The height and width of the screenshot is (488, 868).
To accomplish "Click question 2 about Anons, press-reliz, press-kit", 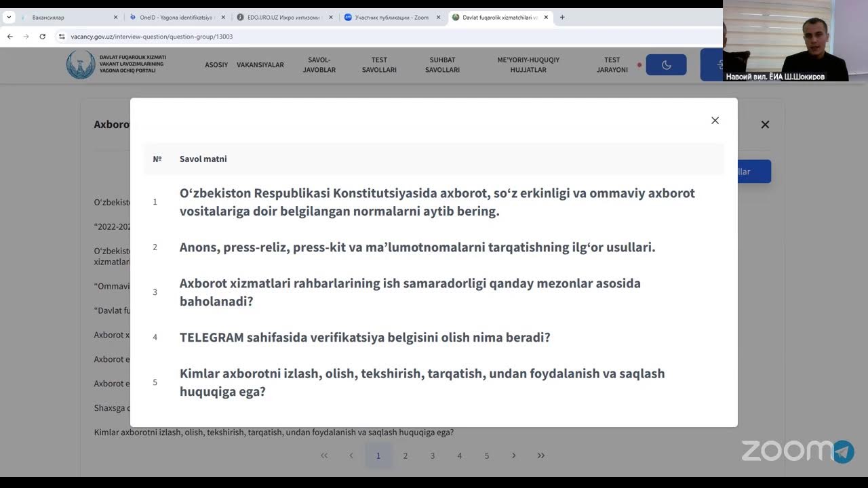I will pyautogui.click(x=418, y=247).
